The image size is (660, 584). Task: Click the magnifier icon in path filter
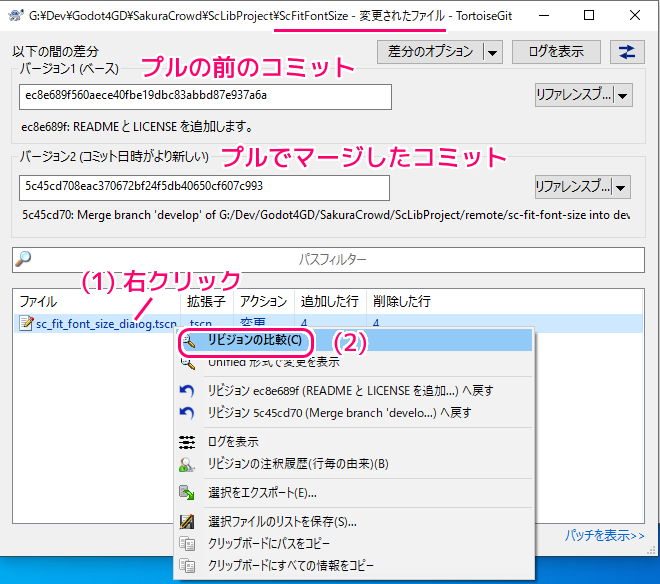coord(23,259)
